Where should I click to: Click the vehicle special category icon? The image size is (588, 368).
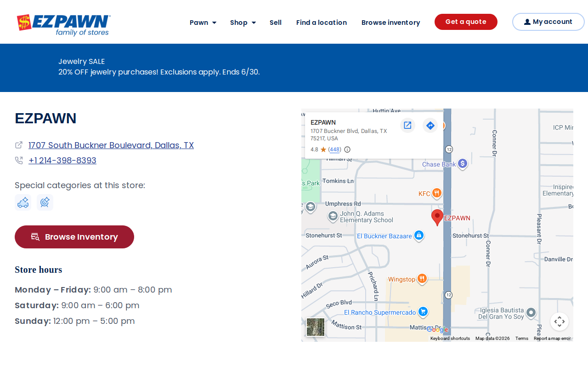point(23,202)
